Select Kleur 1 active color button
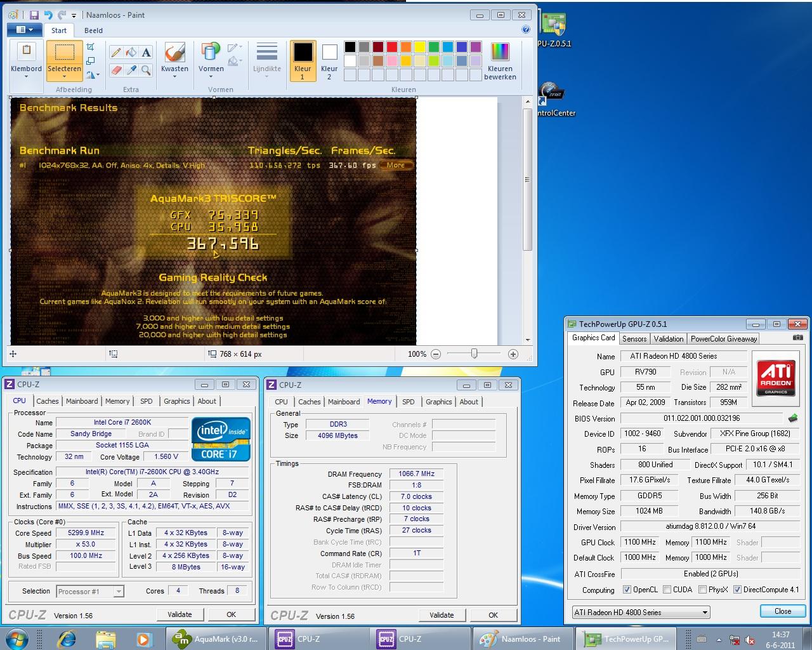The image size is (812, 650). (x=303, y=61)
